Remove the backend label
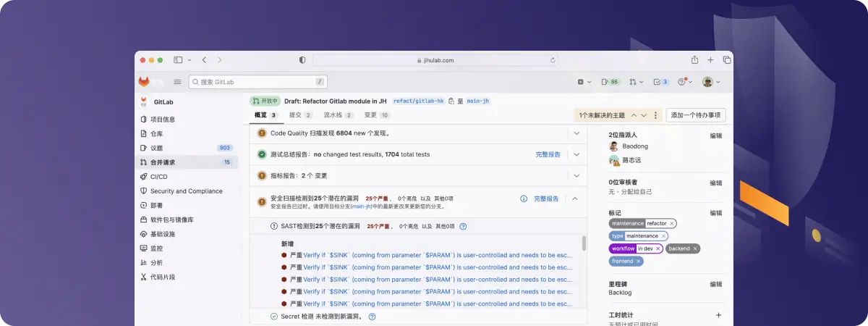 695,248
